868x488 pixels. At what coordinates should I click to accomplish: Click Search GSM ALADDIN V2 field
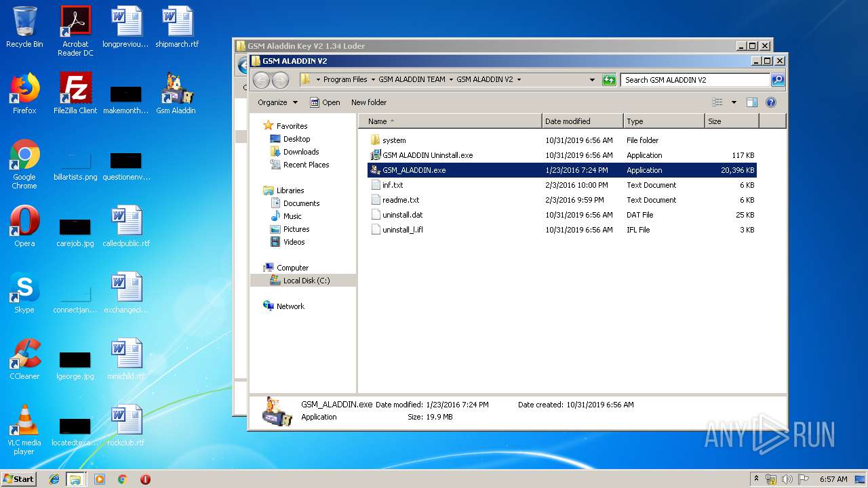tap(696, 79)
